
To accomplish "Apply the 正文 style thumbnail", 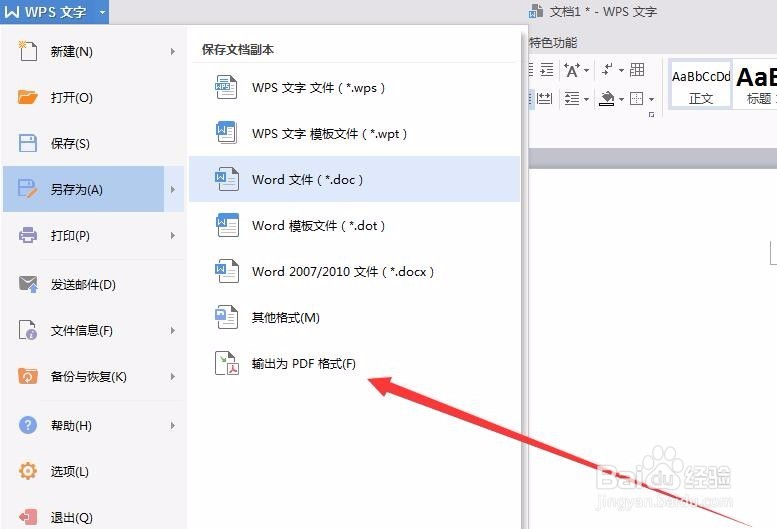I will click(700, 85).
